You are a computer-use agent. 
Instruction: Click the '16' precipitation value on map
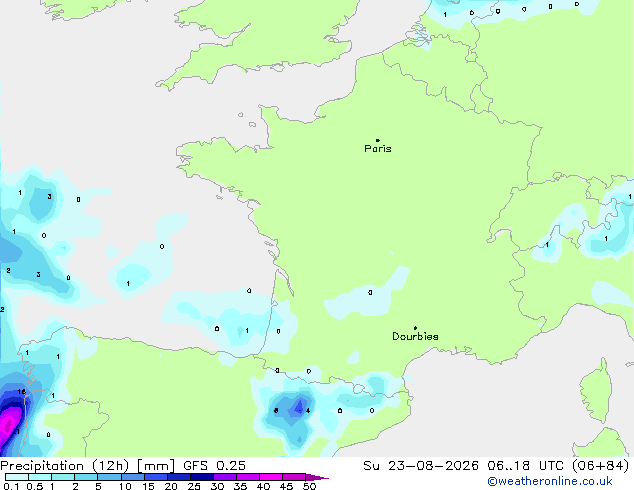pos(21,391)
